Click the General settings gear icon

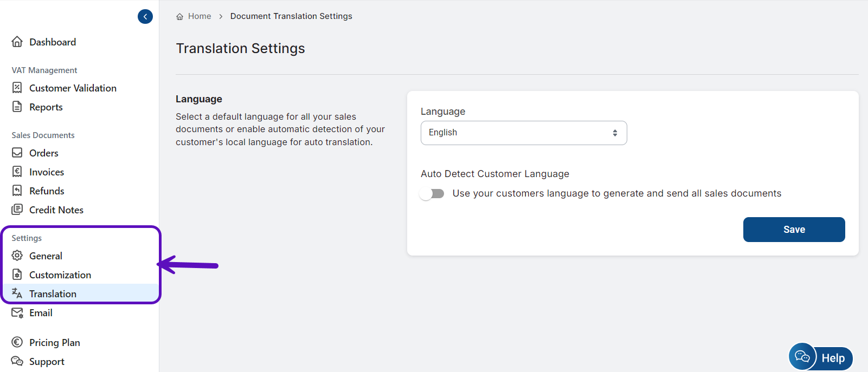pyautogui.click(x=17, y=256)
